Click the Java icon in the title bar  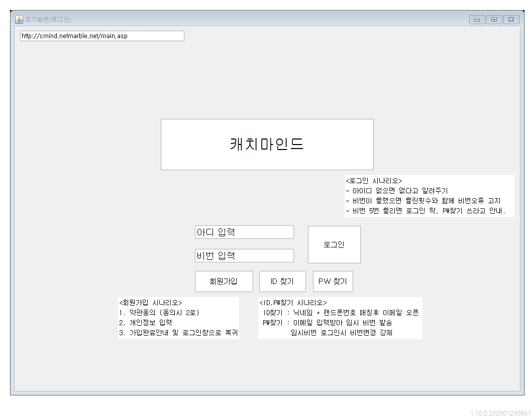click(19, 20)
